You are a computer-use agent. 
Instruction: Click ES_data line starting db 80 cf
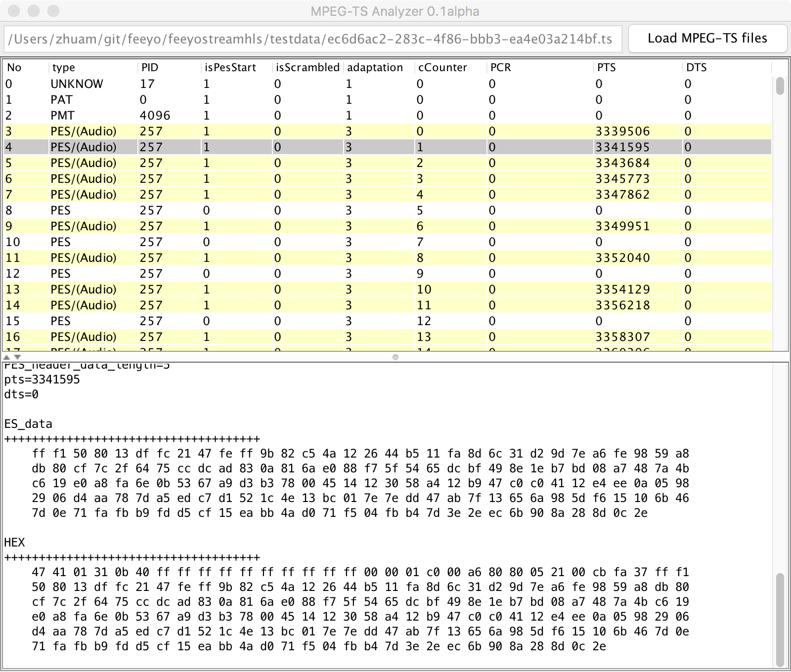click(360, 468)
